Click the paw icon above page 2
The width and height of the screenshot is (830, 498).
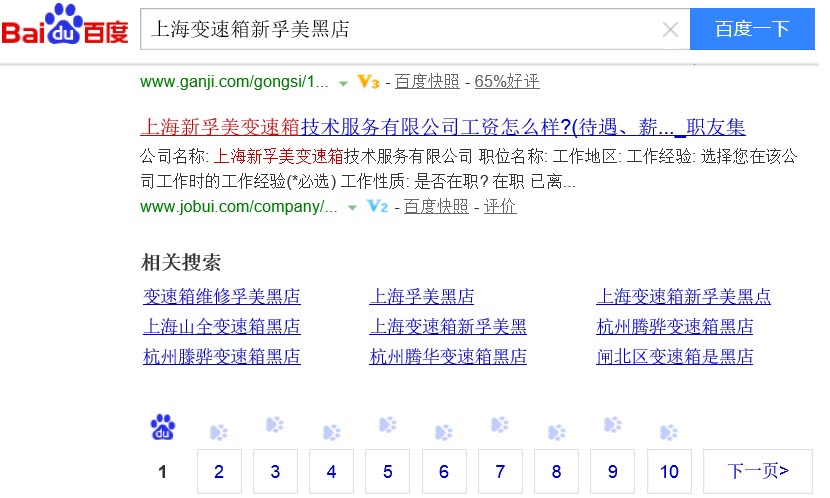219,432
